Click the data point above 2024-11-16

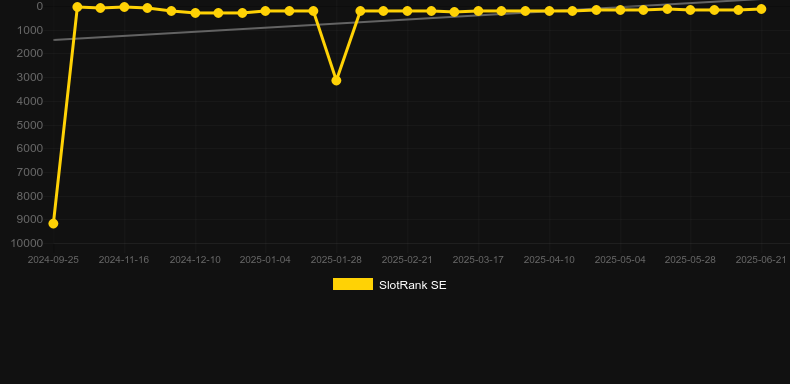(124, 7)
